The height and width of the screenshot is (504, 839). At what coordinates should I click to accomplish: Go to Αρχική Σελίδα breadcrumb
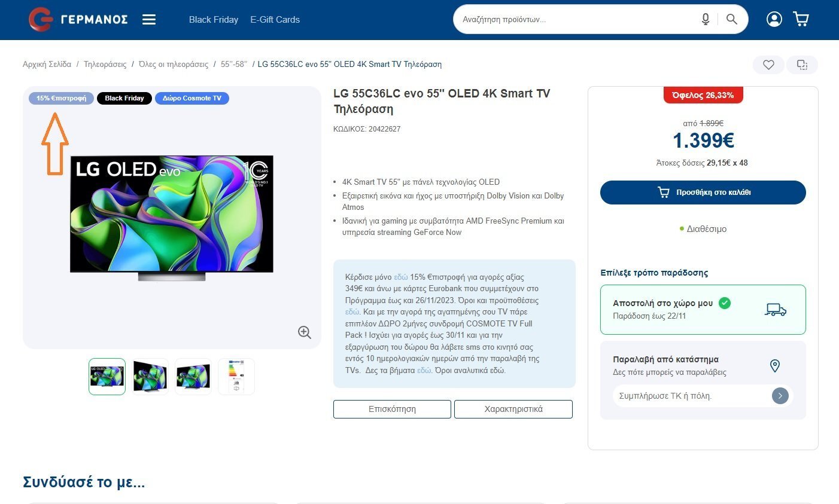pyautogui.click(x=47, y=64)
